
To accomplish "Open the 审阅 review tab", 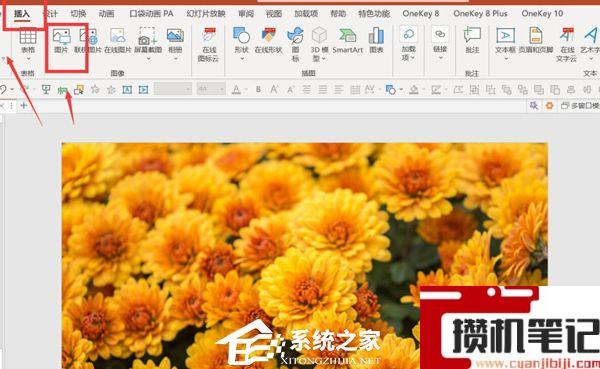I will coord(246,14).
